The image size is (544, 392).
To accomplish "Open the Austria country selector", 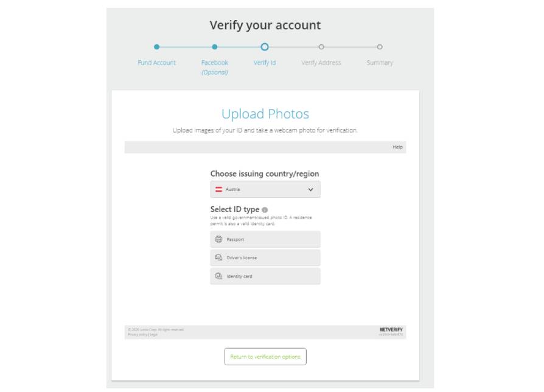I will point(265,189).
